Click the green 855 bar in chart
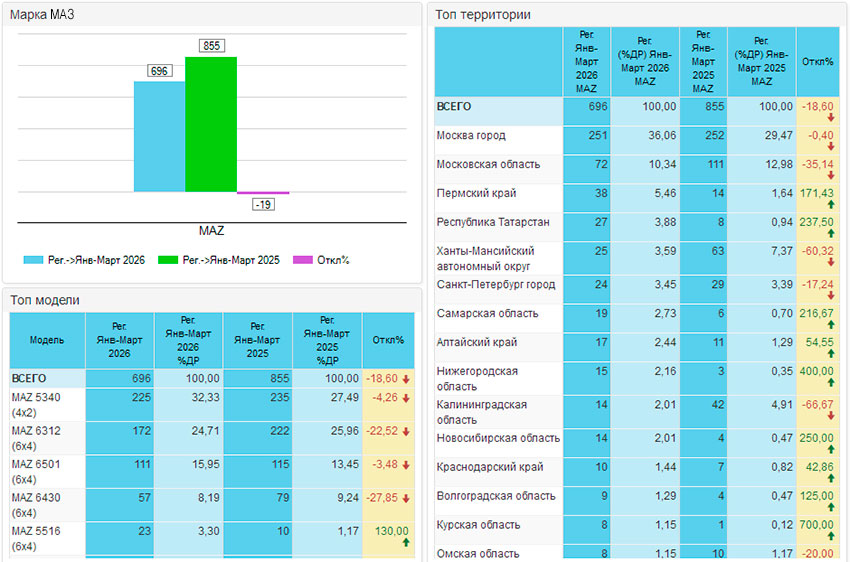The width and height of the screenshot is (850, 562). (x=211, y=124)
